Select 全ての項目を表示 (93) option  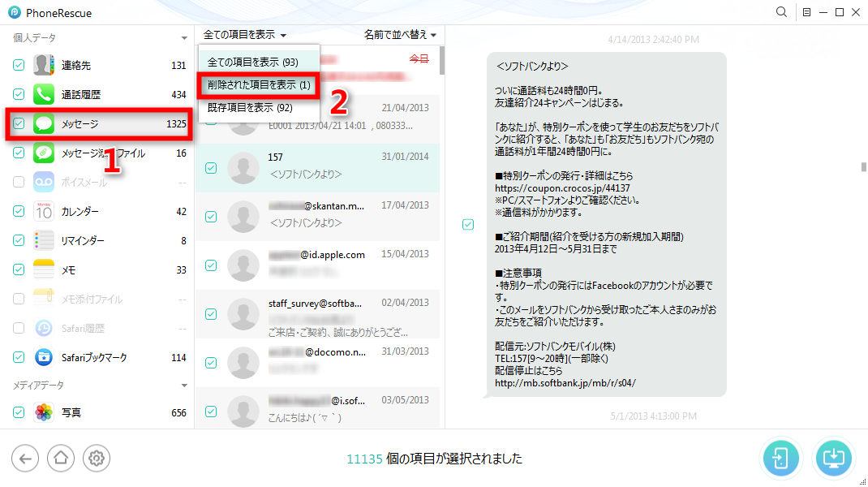(259, 62)
